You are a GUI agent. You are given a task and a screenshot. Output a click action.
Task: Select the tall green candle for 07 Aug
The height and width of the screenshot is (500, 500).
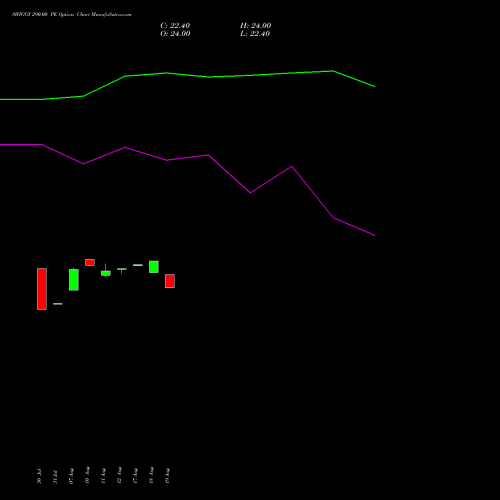(x=74, y=279)
